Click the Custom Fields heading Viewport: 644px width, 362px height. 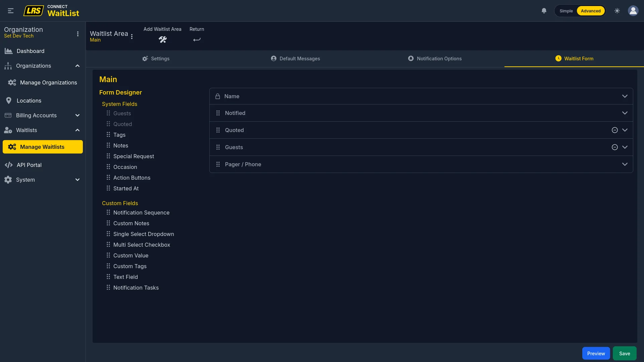tap(120, 203)
